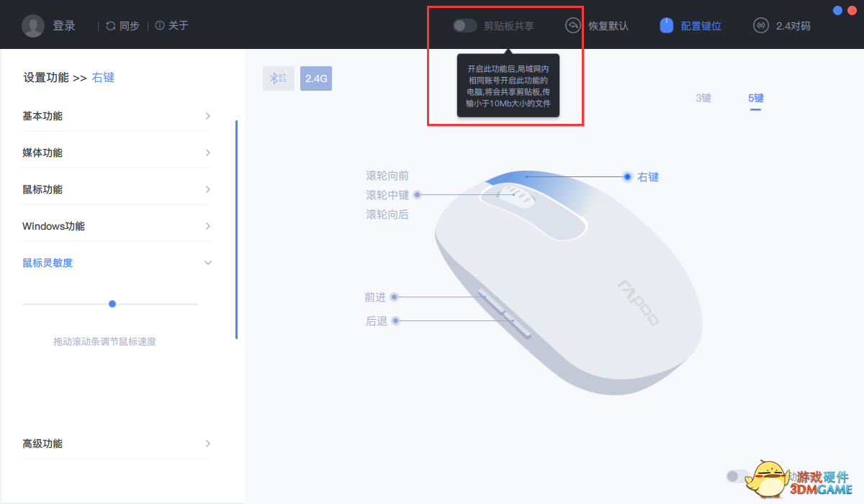This screenshot has width=864, height=504.
Task: Expand the 媒体功能 section
Action: click(x=116, y=153)
